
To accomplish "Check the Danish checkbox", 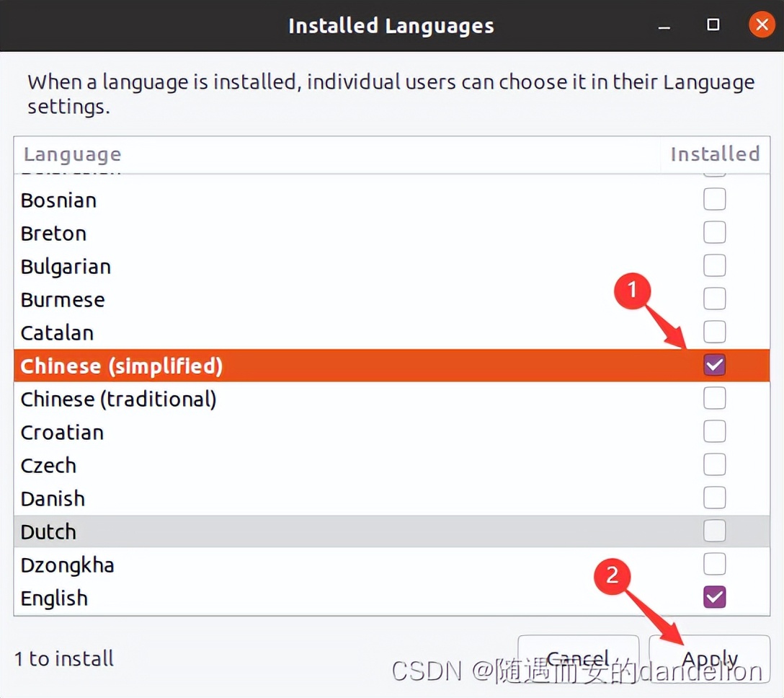I will pos(714,498).
